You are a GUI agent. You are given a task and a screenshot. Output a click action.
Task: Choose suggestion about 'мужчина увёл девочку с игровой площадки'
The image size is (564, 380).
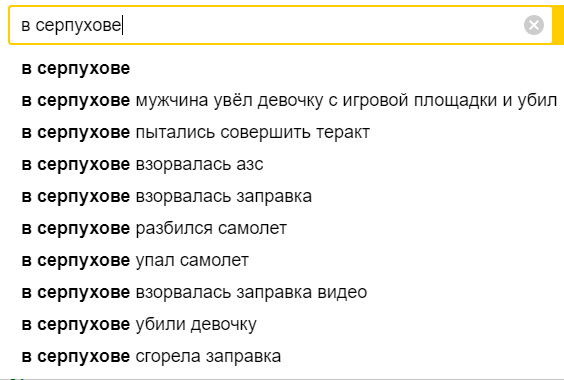289,100
